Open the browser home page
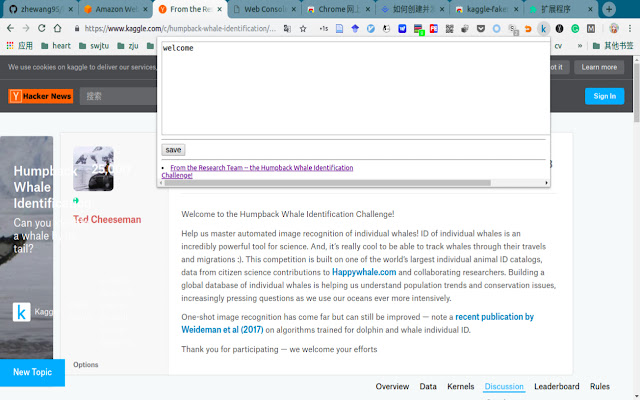Screen dimensions: 640x400 point(58,28)
